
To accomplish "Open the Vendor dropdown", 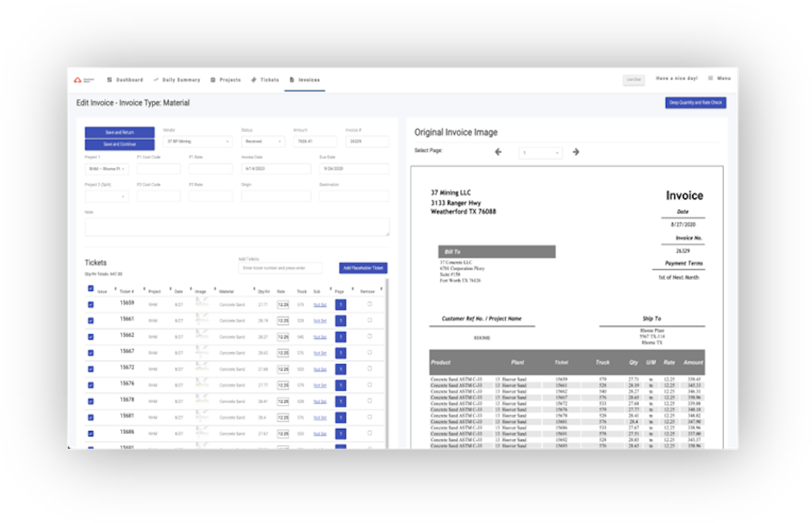I will point(197,141).
